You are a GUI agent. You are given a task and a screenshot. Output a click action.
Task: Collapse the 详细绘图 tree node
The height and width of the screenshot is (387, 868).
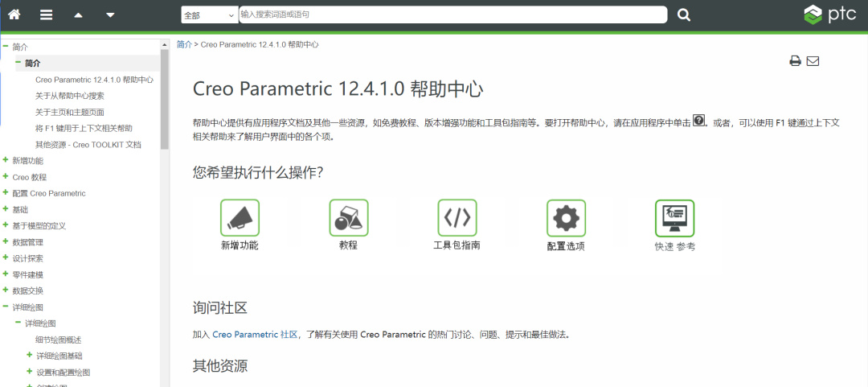6,307
